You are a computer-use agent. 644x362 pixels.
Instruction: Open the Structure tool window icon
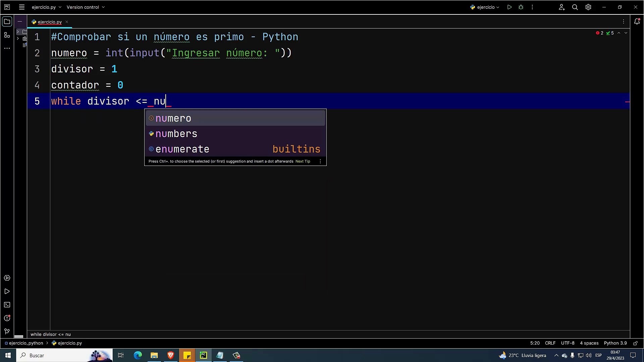[7, 35]
